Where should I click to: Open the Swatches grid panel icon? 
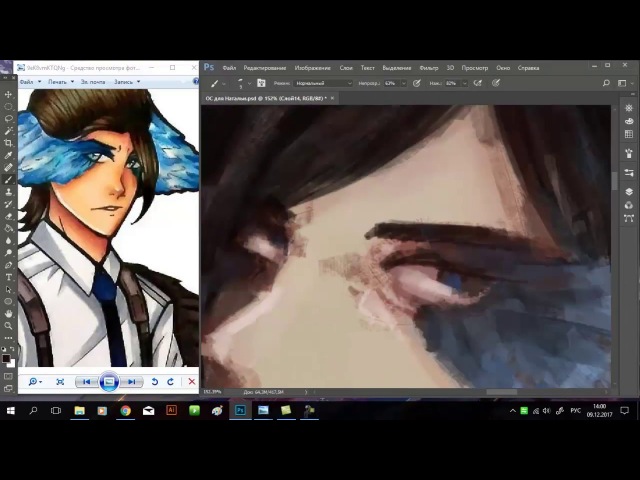coord(629,134)
